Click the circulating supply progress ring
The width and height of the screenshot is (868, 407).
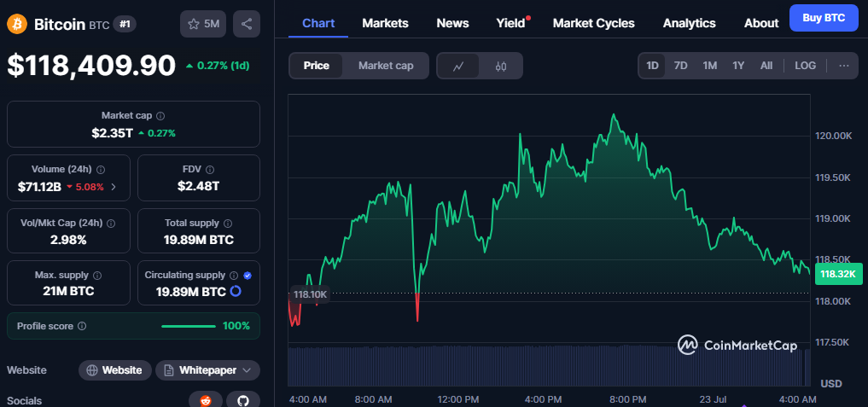(x=236, y=291)
